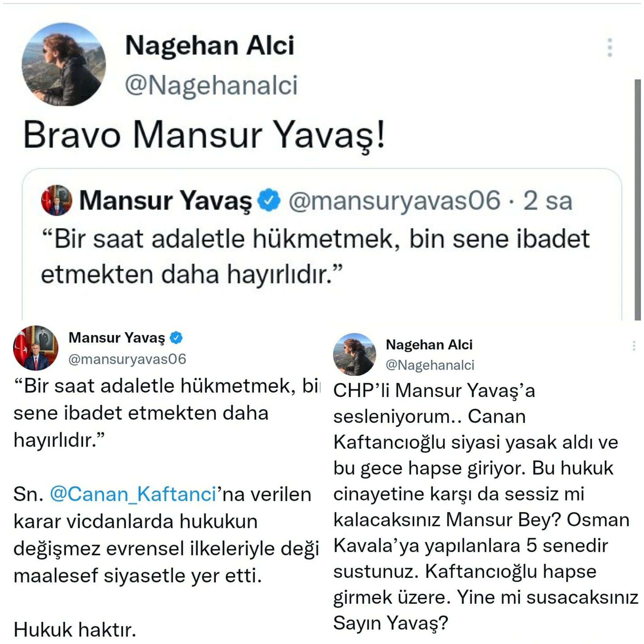Click the @Canan_Kaftanci mention link
Viewport: 644px width, 644px height.
[133, 494]
